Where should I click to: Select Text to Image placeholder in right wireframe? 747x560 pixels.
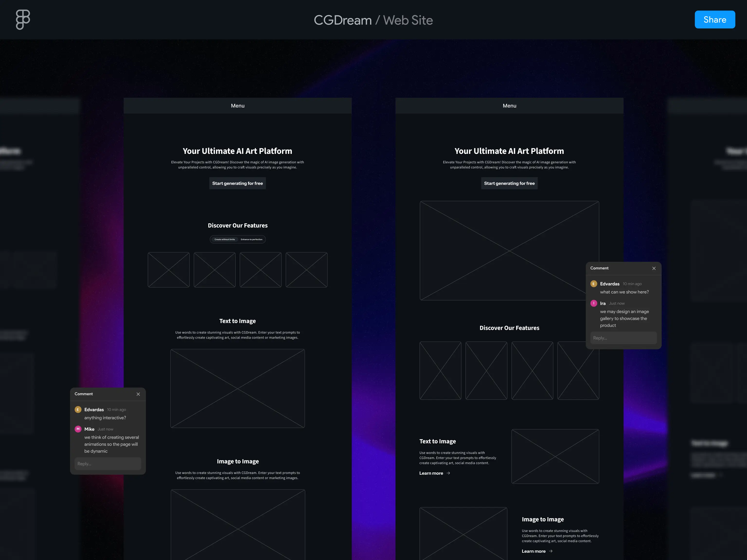(555, 456)
